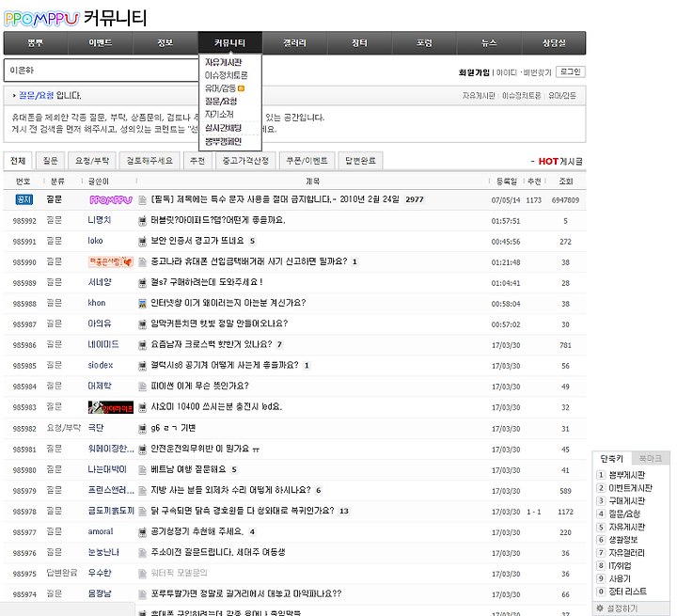Screen dimensions: 677x616
Task: Click the mobile icon of post 985987
Action: coord(142,324)
